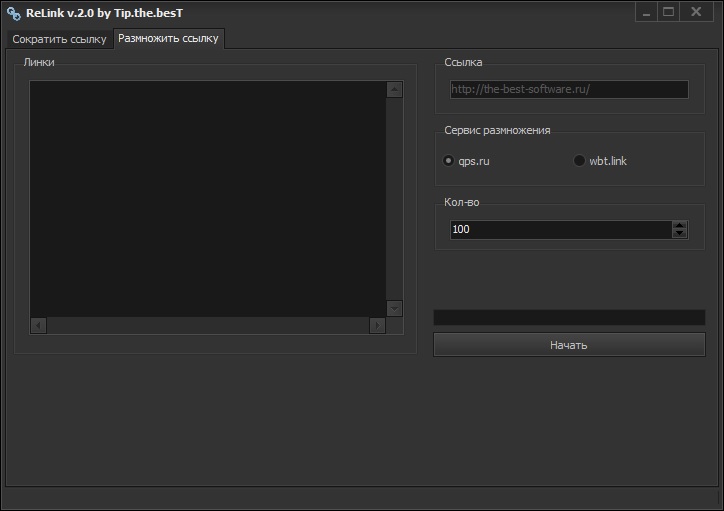The height and width of the screenshot is (511, 724).
Task: Click inside the Линки output text area
Action: [207, 198]
